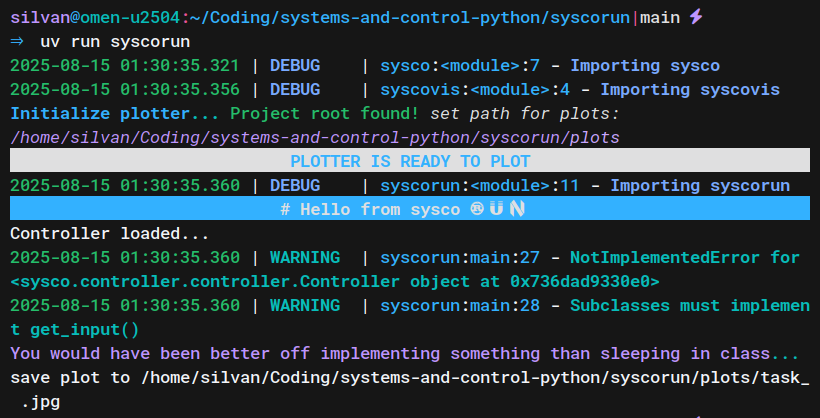This screenshot has height=418, width=820.
Task: Click DEBUG on the Importing sysco line
Action: [295, 66]
